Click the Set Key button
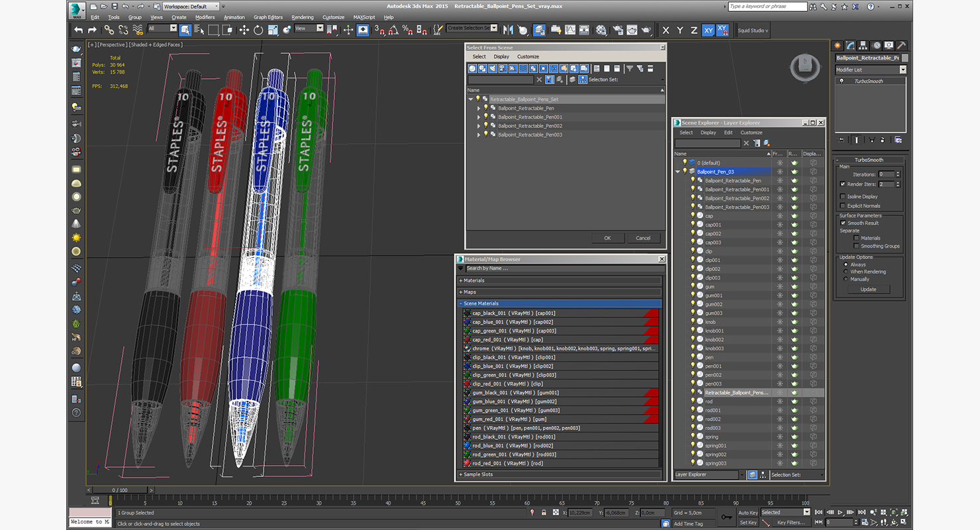Screen dimensions: 980x530 point(748,523)
